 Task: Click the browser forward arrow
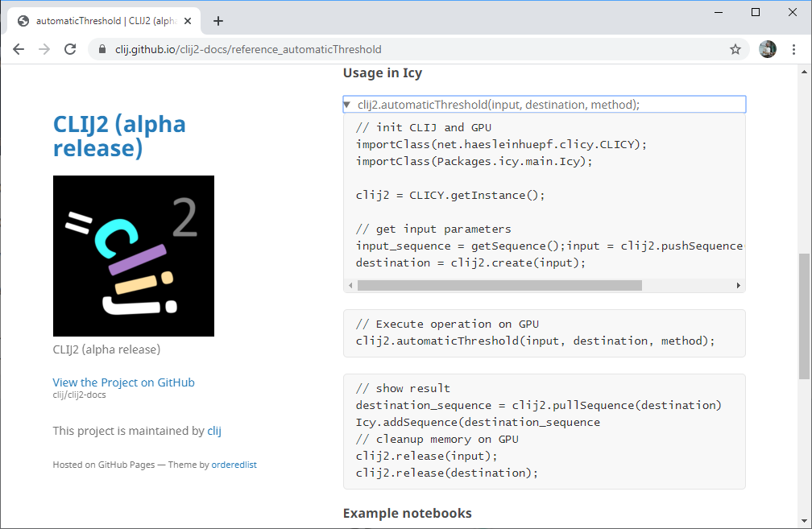tap(44, 49)
